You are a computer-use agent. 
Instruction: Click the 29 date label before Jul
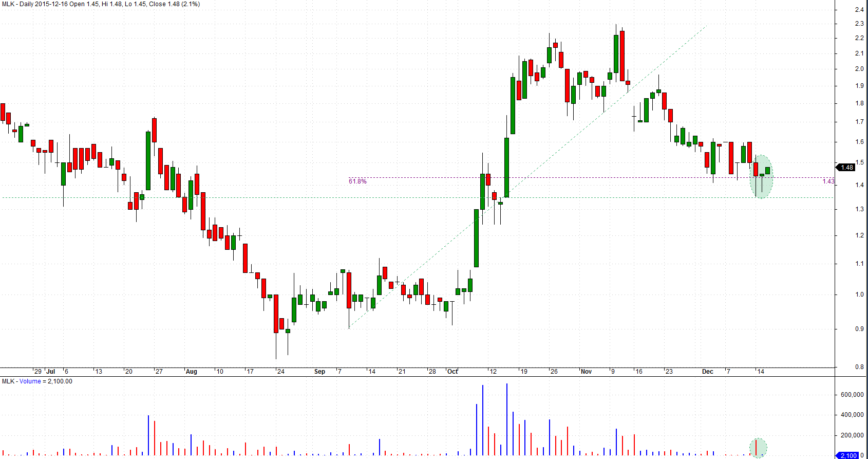[38, 372]
